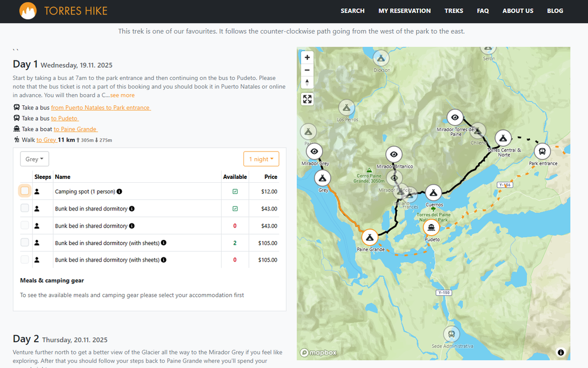Toggle fullscreen map view
Image resolution: width=588 pixels, height=368 pixels.
(307, 99)
